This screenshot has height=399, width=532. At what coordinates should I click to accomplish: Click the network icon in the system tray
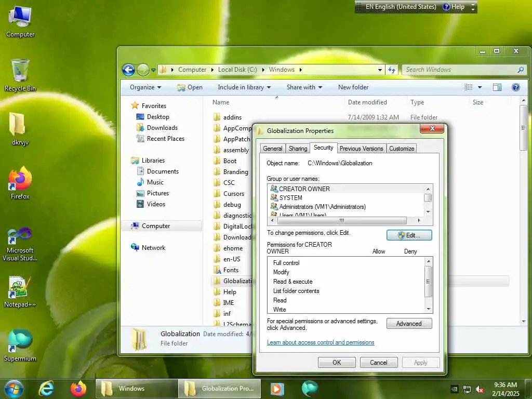(467, 390)
